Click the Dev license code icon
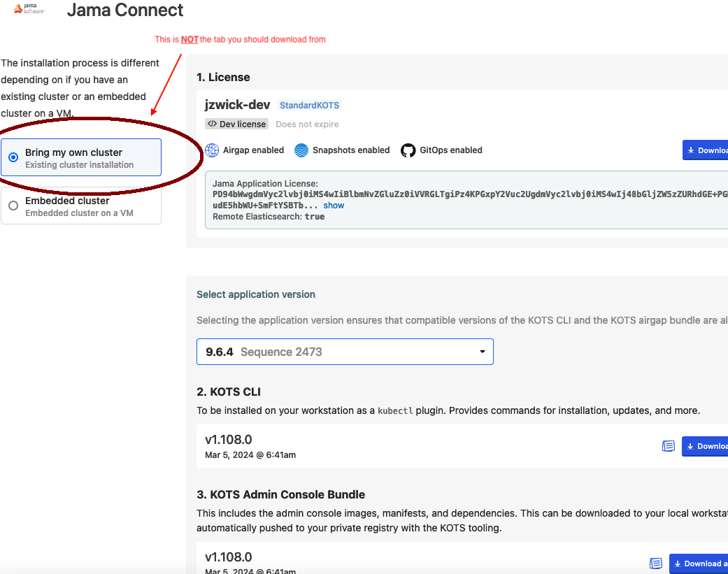Image resolution: width=728 pixels, height=574 pixels. coord(212,124)
